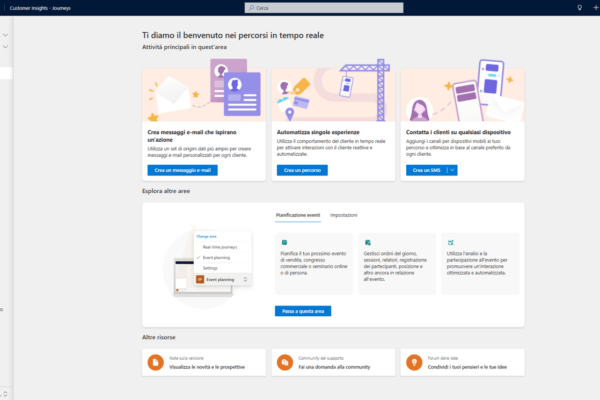Click the email messages illustration thumbnail
Screen dimensions: 600x400
(x=204, y=90)
